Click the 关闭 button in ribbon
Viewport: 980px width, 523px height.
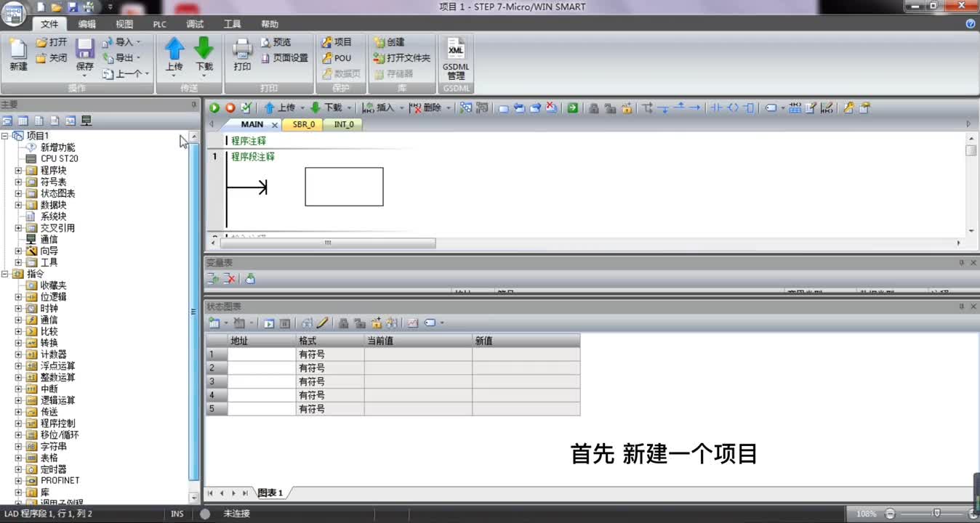(52, 57)
